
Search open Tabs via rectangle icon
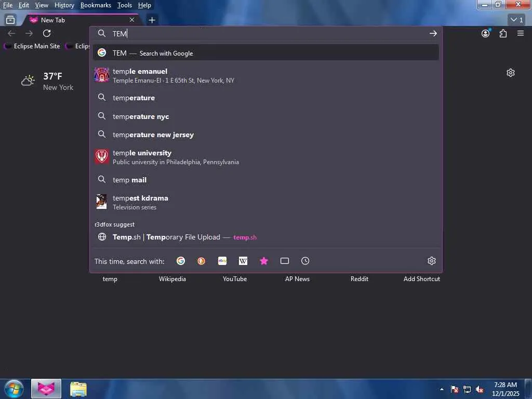click(285, 261)
